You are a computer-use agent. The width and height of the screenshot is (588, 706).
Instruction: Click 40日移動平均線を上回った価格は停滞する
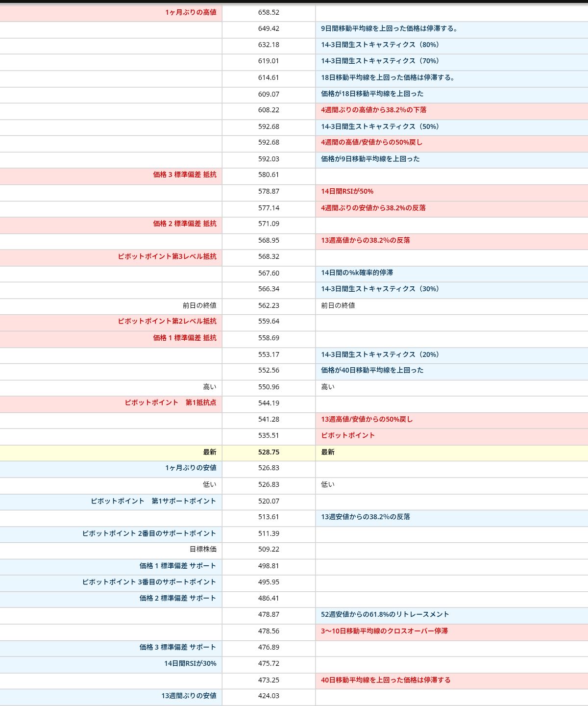coord(386,680)
